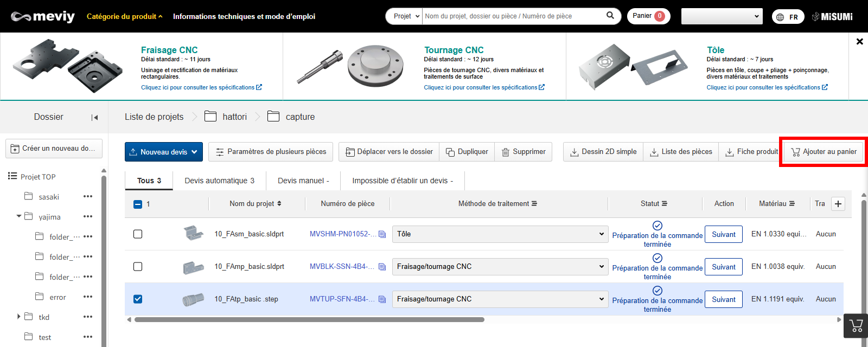868x347 pixels.
Task: Collapse the Dossier sidebar panel
Action: pyautogui.click(x=94, y=117)
